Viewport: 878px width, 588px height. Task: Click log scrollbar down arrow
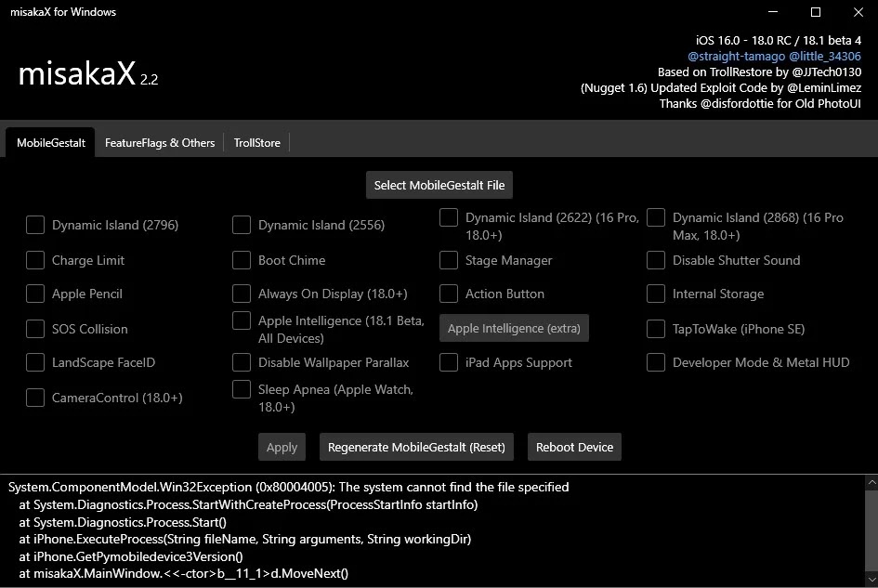(871, 580)
